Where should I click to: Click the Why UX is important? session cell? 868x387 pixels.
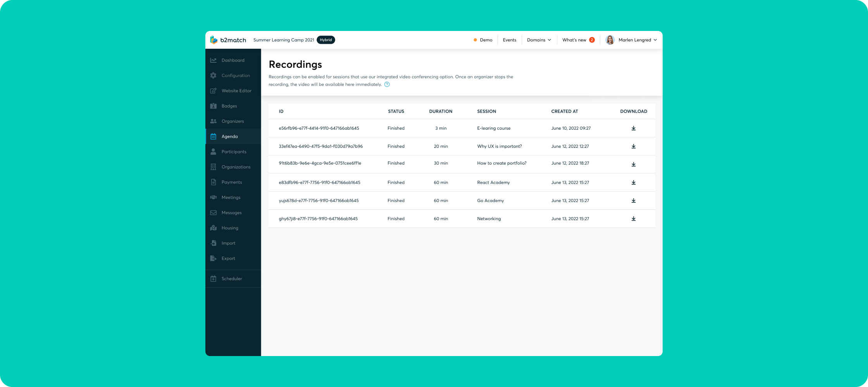coord(499,146)
